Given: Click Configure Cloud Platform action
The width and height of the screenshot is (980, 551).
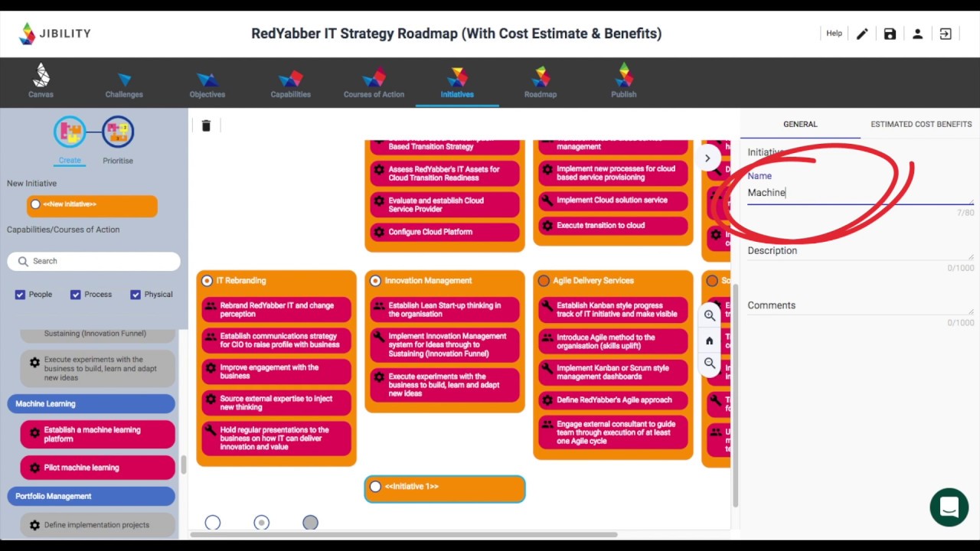Looking at the screenshot, I should tap(445, 232).
